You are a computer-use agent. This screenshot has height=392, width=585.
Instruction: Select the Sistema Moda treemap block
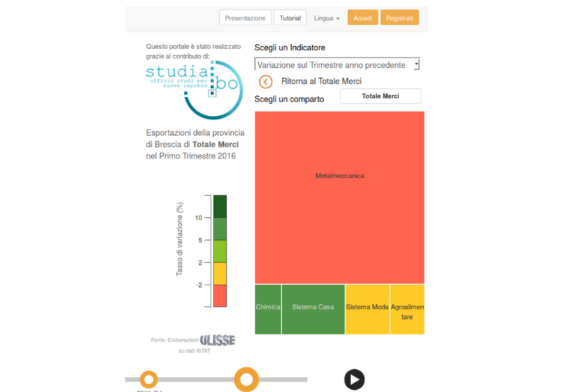click(x=368, y=309)
